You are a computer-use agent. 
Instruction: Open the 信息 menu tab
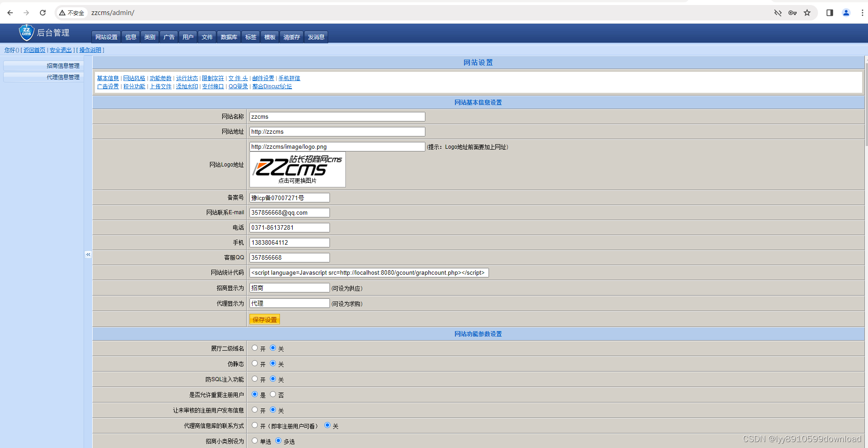tap(131, 37)
